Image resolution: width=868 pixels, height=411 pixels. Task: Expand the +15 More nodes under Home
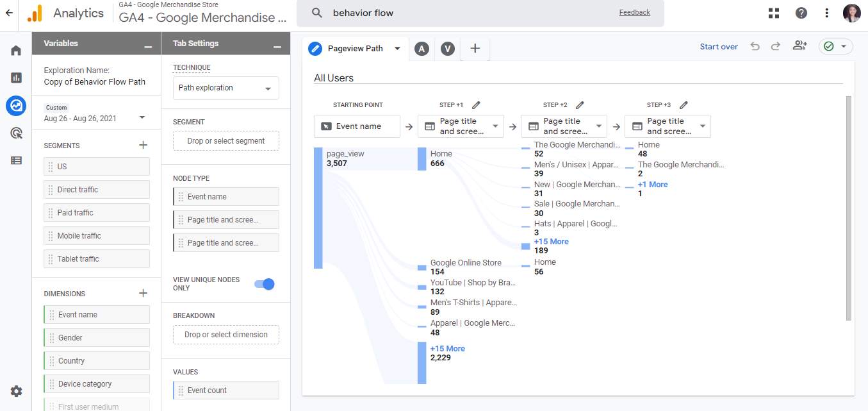point(551,241)
